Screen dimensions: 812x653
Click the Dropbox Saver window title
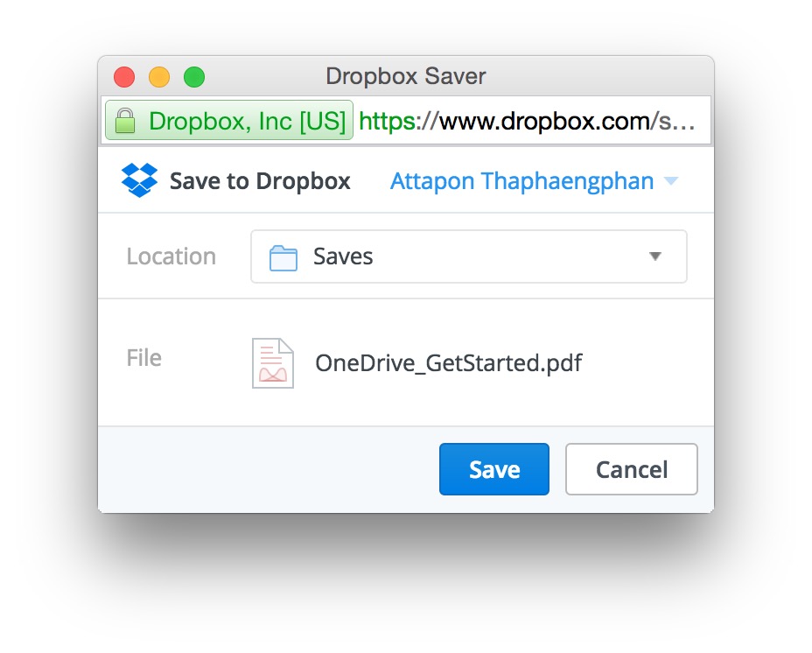click(x=405, y=76)
